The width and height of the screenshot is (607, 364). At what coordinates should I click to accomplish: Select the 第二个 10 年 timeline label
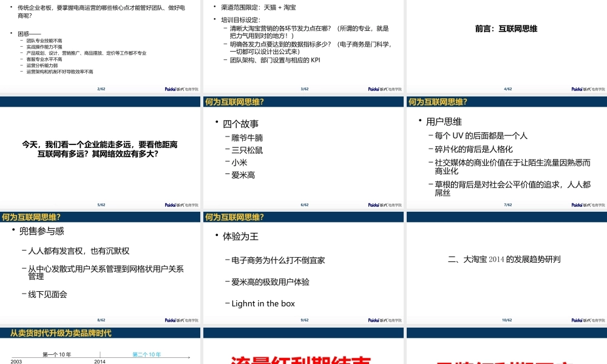(x=147, y=354)
